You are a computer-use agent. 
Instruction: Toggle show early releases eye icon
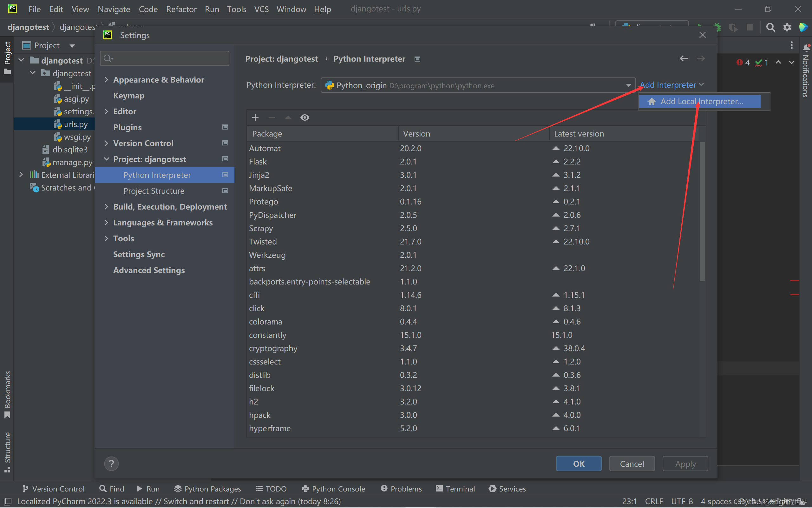coord(305,117)
